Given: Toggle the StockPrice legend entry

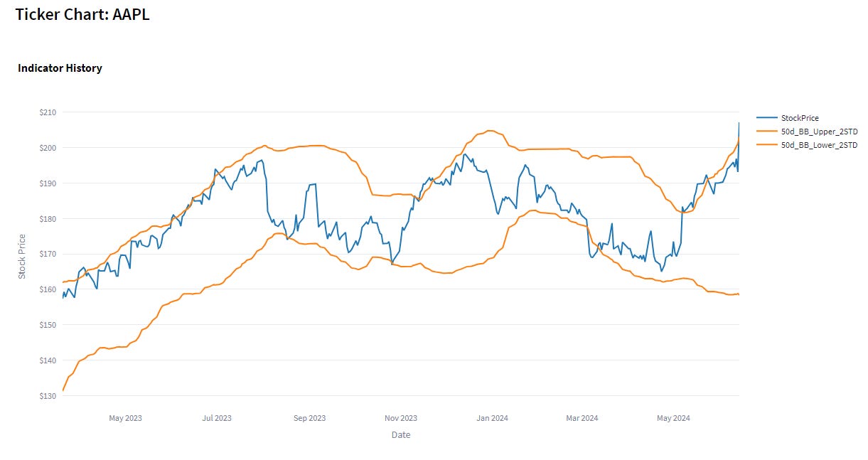Looking at the screenshot, I should point(788,118).
